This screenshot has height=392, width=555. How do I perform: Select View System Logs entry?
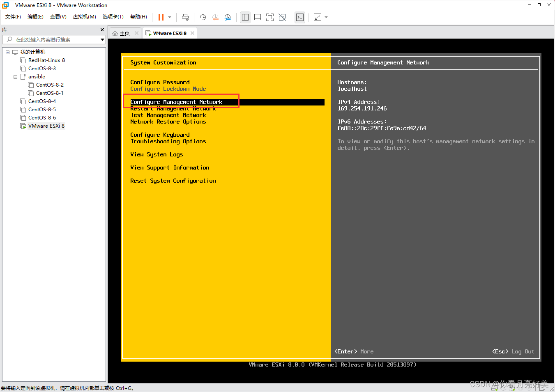157,154
